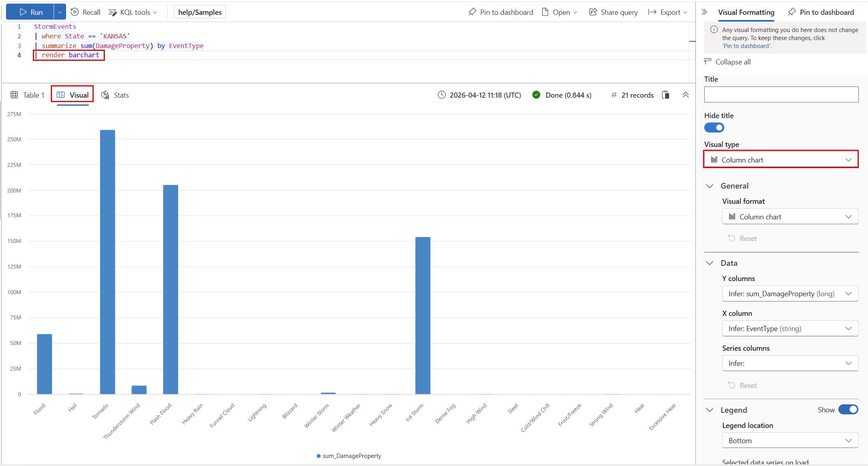This screenshot has height=466, width=868.
Task: Toggle sum_DamageProperty series in chart legend
Action: (349, 456)
